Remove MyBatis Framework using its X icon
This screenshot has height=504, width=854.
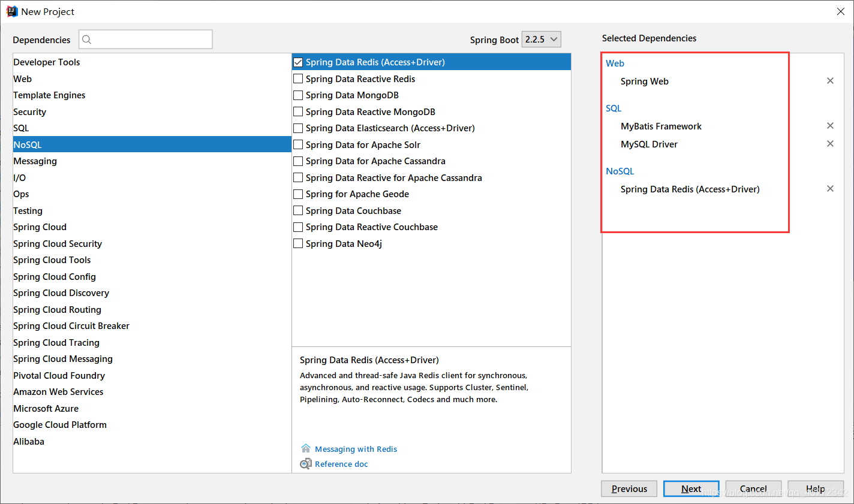[x=830, y=126]
